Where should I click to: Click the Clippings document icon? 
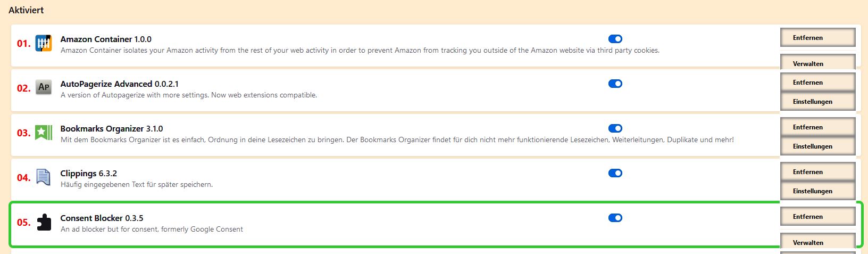[44, 177]
